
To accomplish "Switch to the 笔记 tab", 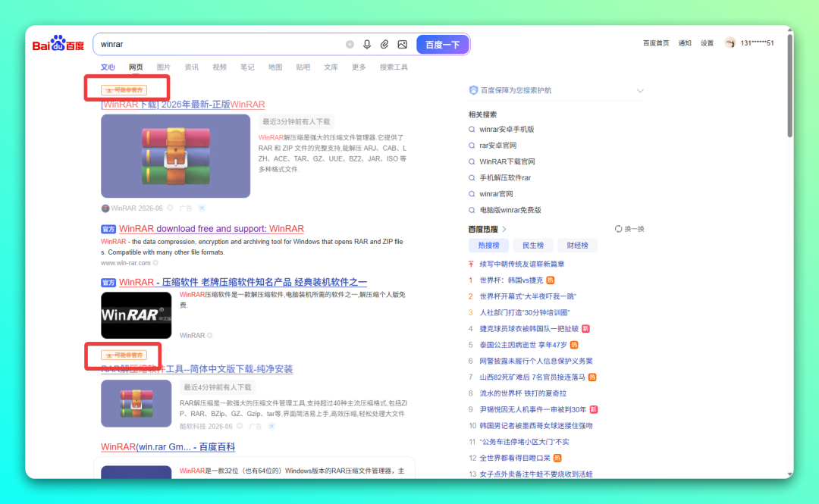I will 247,67.
